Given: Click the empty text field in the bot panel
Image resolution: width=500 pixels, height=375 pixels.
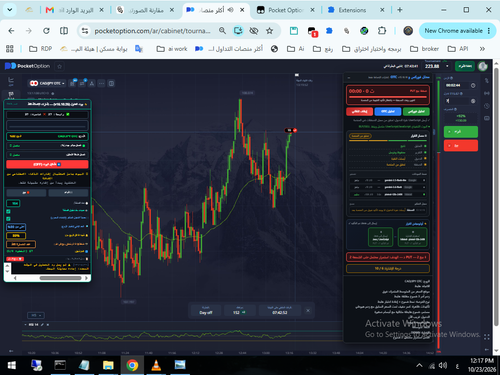Looking at the screenshot, I should tap(47, 125).
